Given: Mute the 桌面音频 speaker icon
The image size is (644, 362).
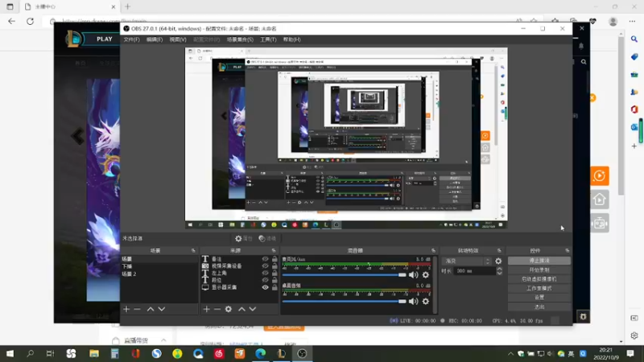Looking at the screenshot, I should [x=414, y=301].
